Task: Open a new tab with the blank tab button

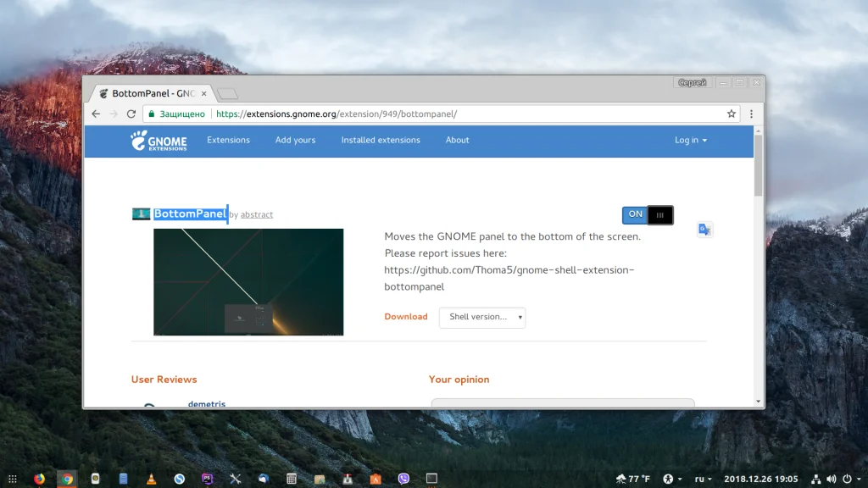Action: pos(227,94)
